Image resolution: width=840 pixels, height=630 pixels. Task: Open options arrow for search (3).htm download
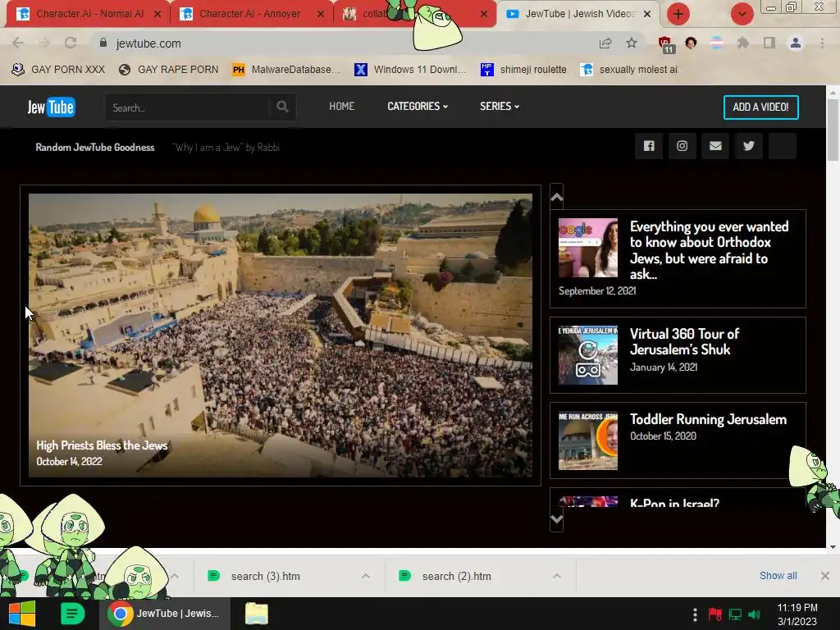[x=366, y=576]
